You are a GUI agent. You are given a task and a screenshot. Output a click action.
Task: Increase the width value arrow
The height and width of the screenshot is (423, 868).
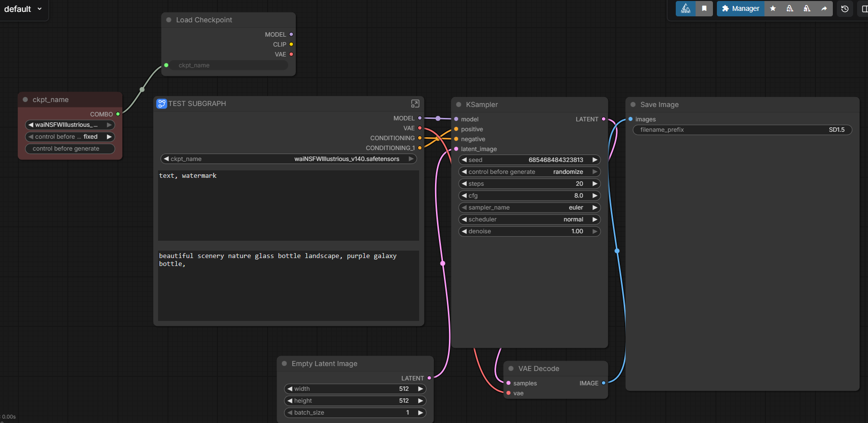tap(420, 389)
